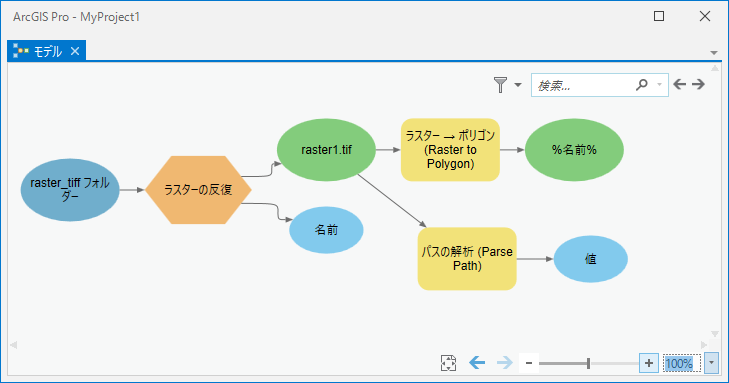Close the モデル tab
The height and width of the screenshot is (383, 729).
tap(75, 51)
